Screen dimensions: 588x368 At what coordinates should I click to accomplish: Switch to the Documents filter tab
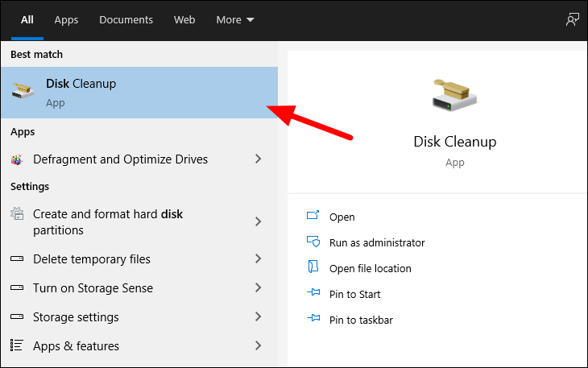coord(126,19)
